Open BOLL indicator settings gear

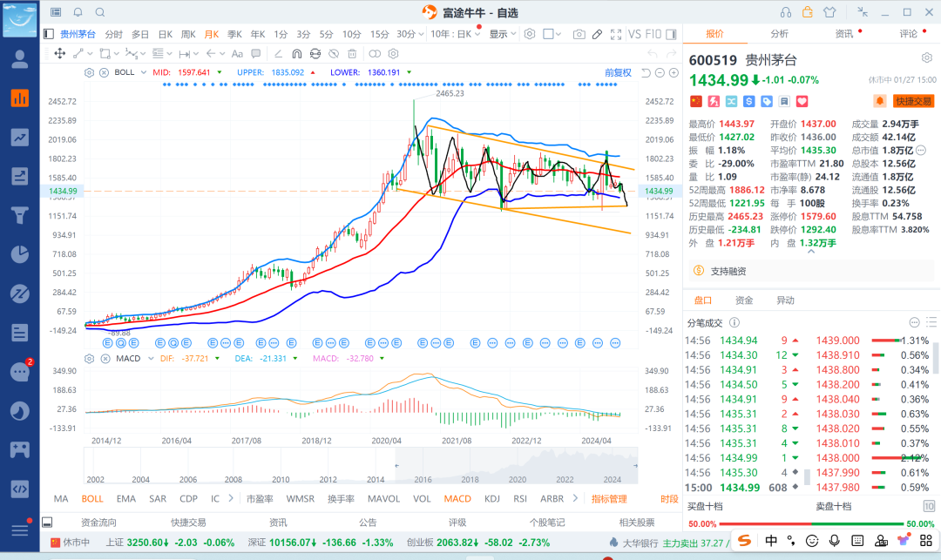(x=91, y=72)
